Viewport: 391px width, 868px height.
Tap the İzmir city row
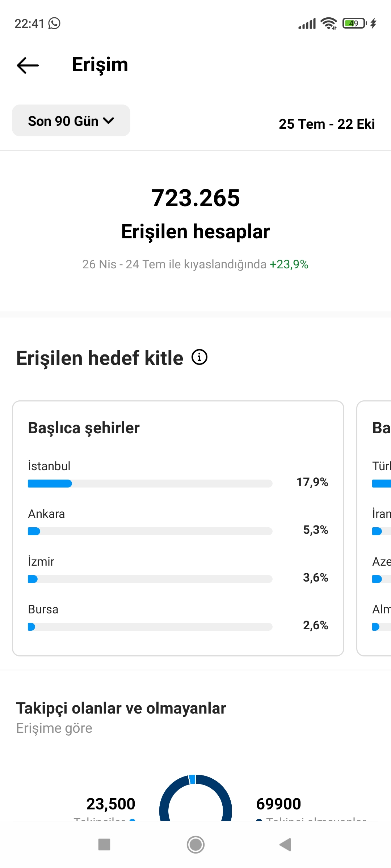pyautogui.click(x=178, y=570)
